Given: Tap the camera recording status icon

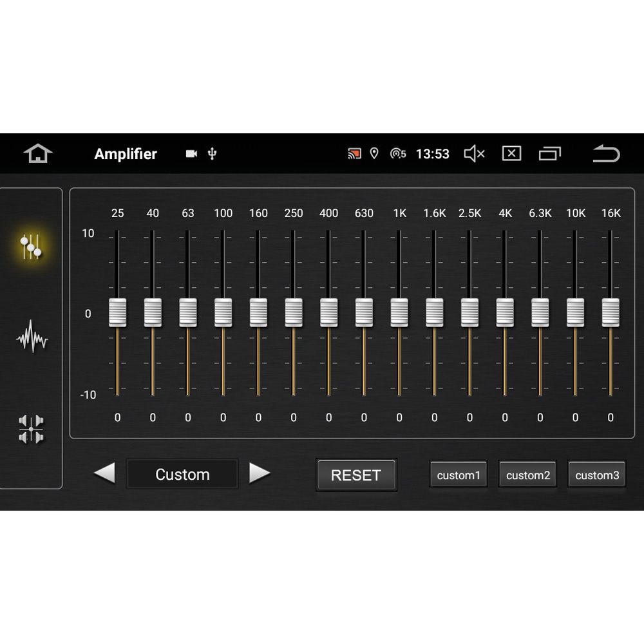Looking at the screenshot, I should click(191, 154).
